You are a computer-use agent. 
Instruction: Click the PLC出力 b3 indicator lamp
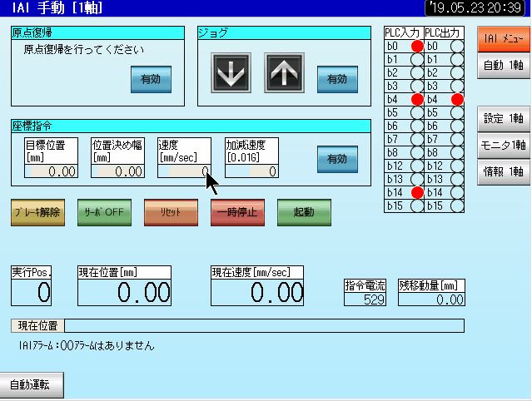click(457, 86)
